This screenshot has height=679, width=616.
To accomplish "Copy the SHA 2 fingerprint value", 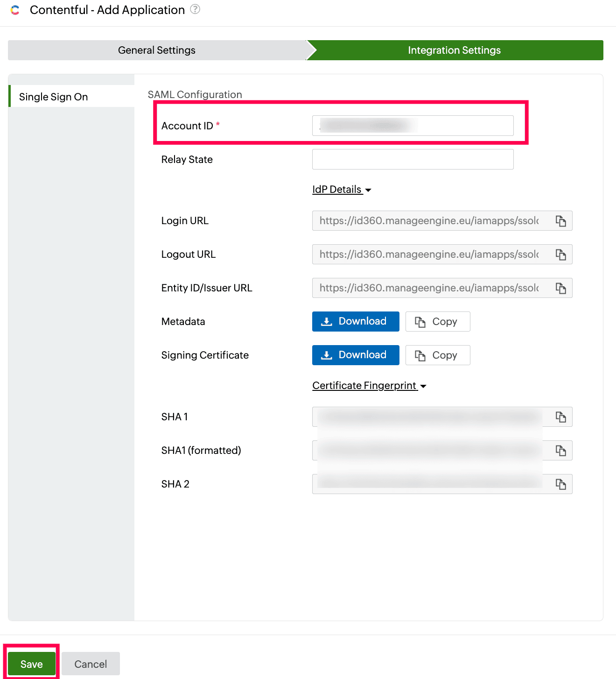I will pyautogui.click(x=560, y=484).
